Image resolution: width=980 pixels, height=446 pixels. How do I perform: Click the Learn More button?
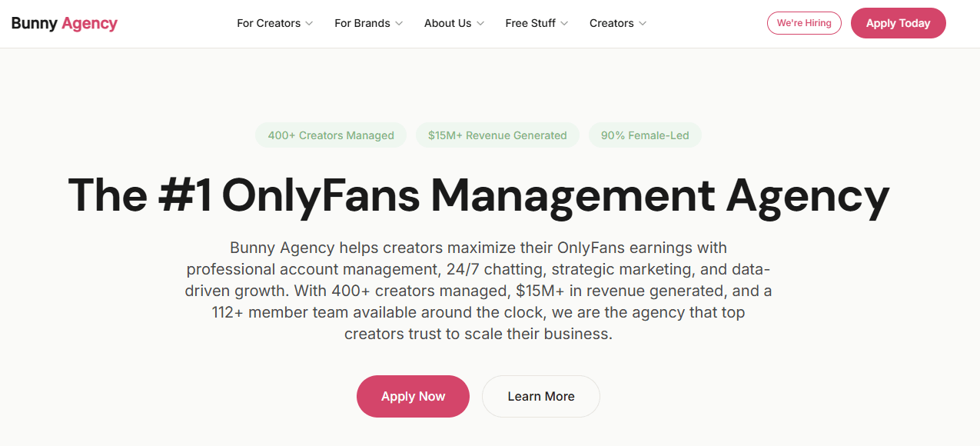coord(541,397)
